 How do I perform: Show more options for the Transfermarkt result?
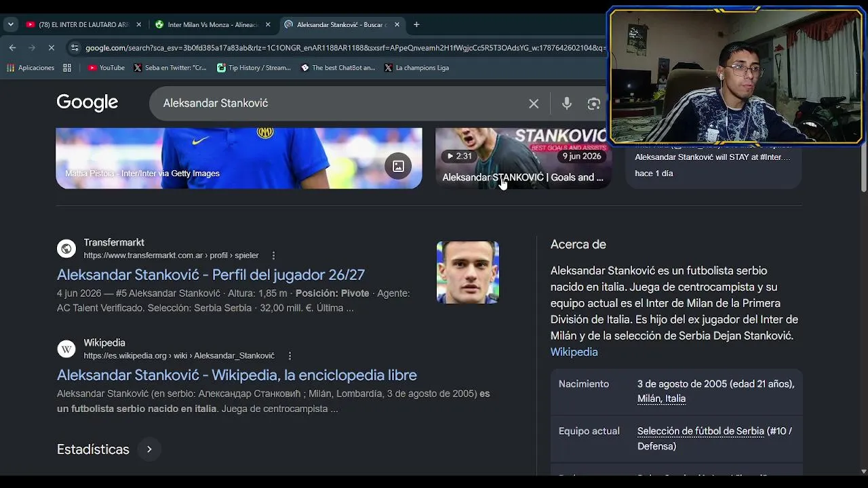pyautogui.click(x=273, y=256)
